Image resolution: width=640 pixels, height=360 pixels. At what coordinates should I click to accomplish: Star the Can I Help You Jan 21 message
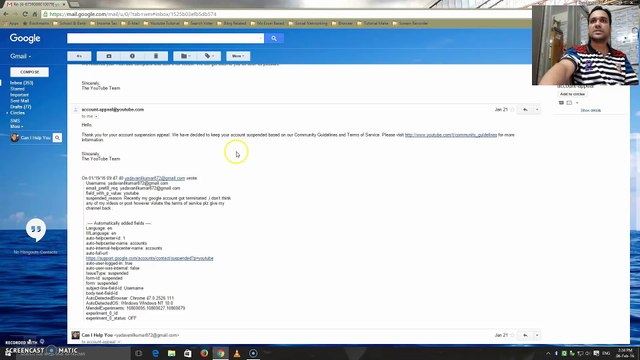pyautogui.click(x=512, y=336)
